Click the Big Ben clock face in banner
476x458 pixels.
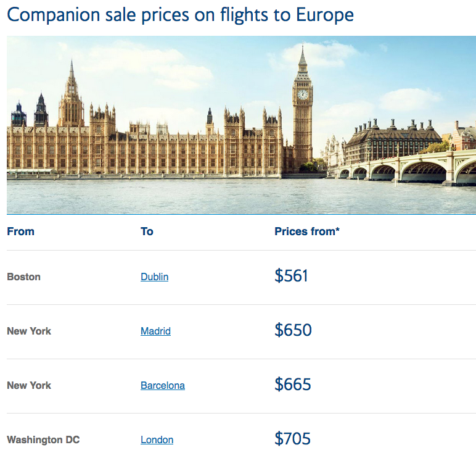(303, 94)
